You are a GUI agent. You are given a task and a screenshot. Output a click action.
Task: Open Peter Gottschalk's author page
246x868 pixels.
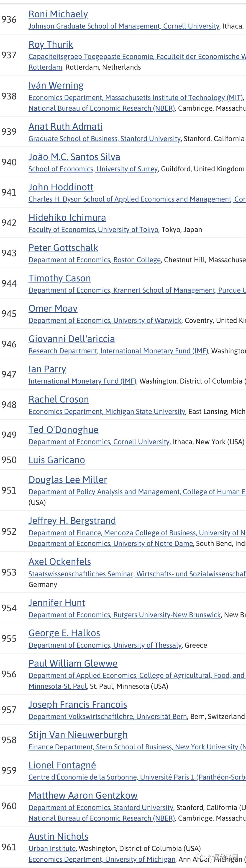click(x=63, y=248)
